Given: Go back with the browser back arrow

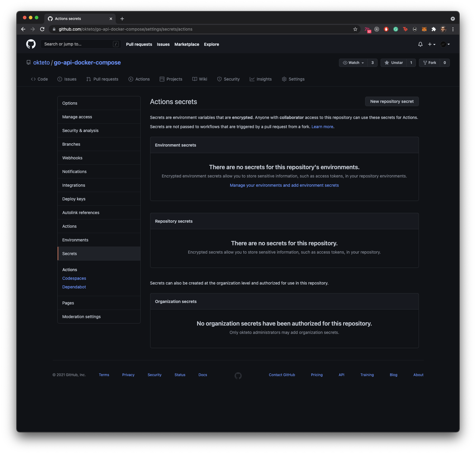Looking at the screenshot, I should (x=23, y=29).
